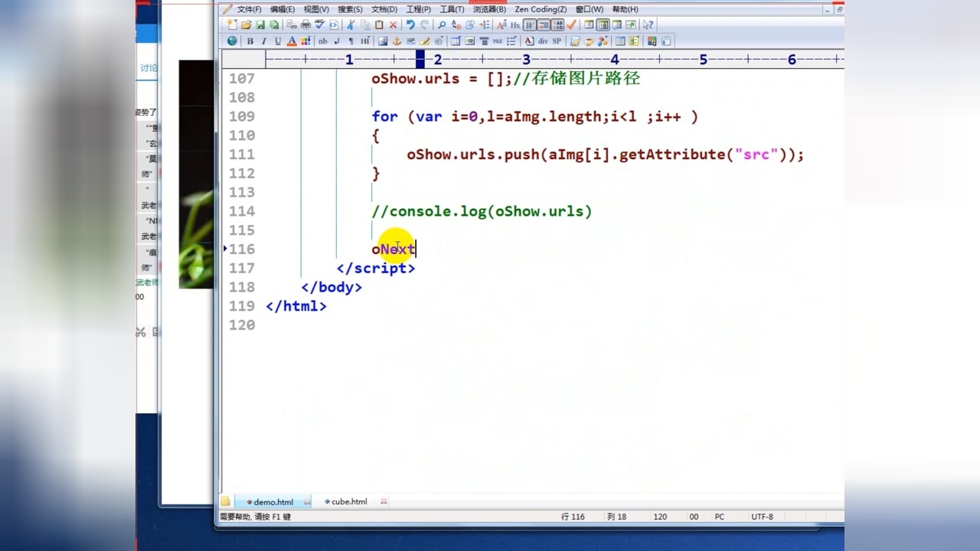Image resolution: width=980 pixels, height=551 pixels.
Task: Insert a line break tag
Action: (x=336, y=41)
